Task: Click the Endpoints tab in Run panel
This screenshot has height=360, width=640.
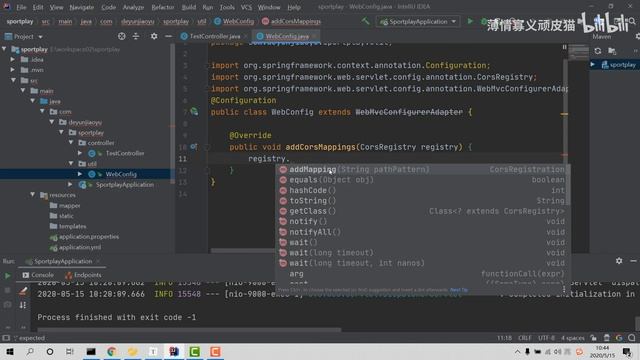Action: (x=83, y=275)
